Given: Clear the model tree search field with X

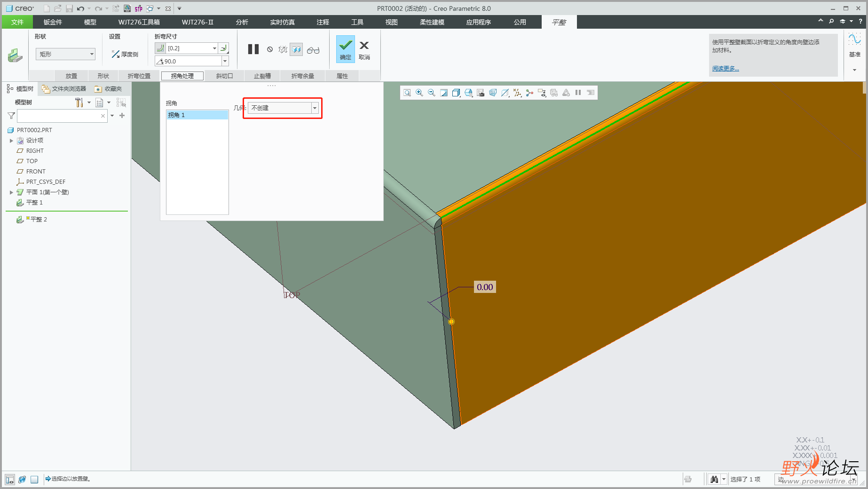Looking at the screenshot, I should tap(103, 116).
